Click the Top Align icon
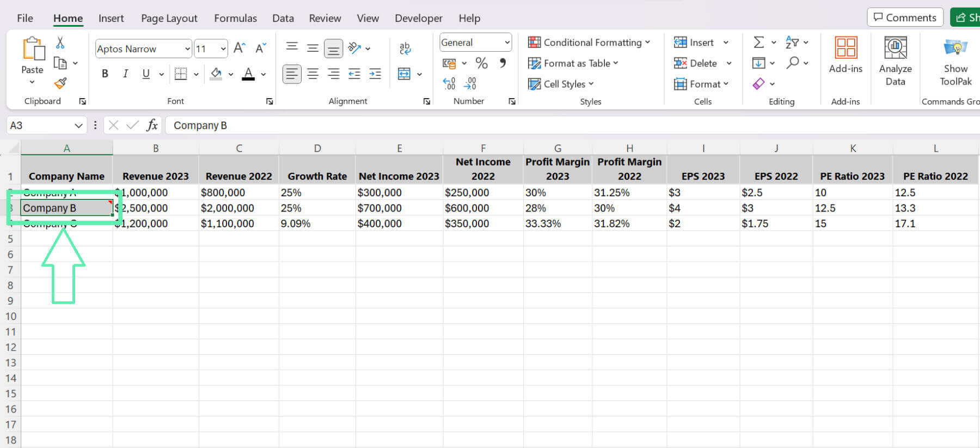 pos(292,47)
